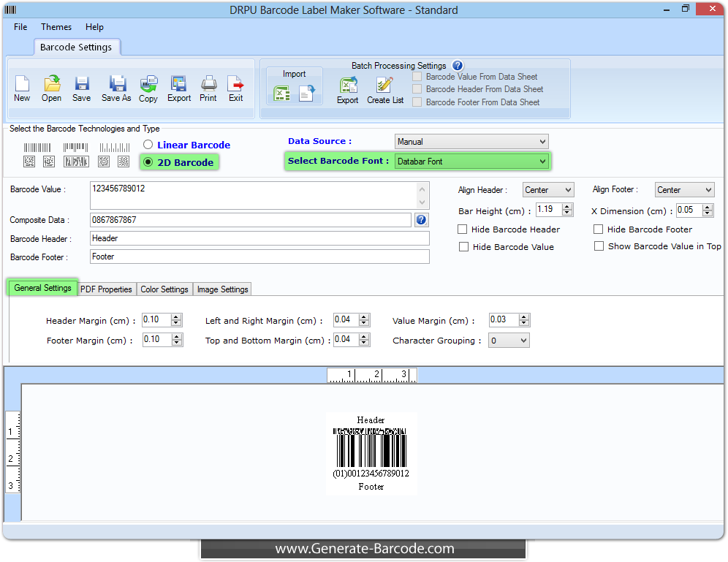Click the Footer Margin value field

pyautogui.click(x=156, y=340)
